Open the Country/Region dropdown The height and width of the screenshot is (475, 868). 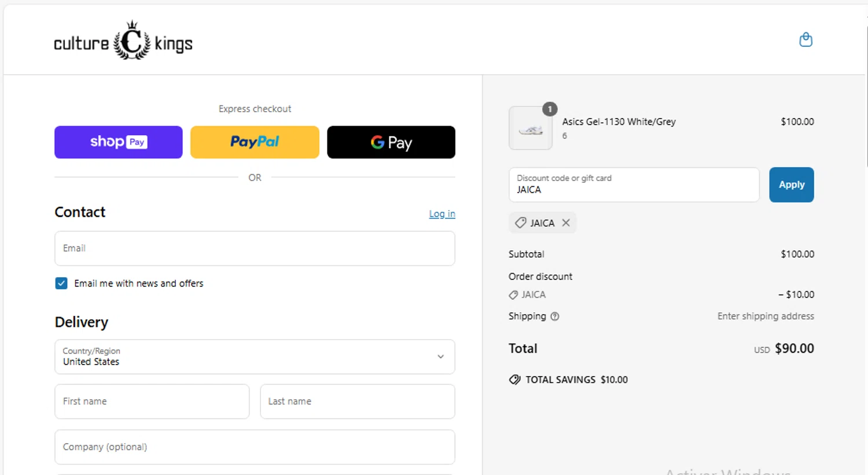point(255,356)
